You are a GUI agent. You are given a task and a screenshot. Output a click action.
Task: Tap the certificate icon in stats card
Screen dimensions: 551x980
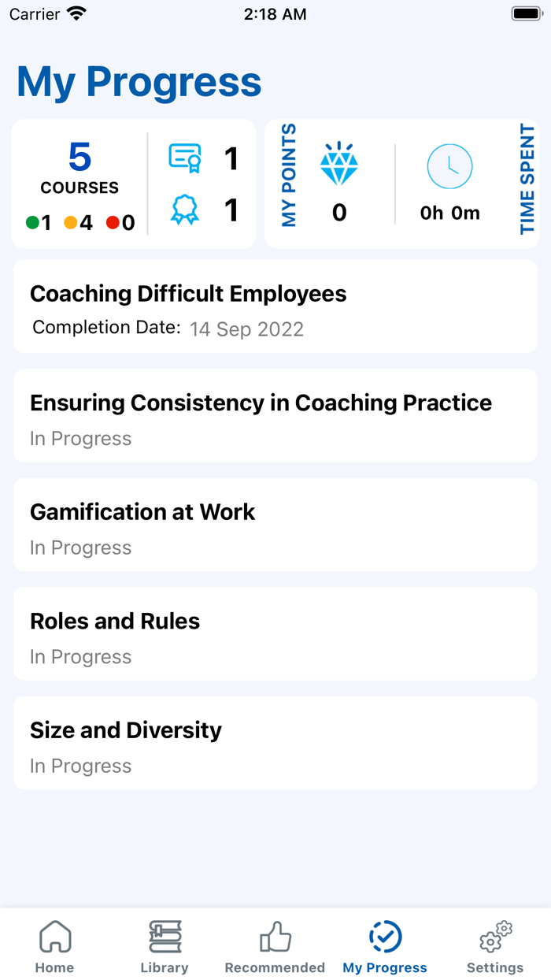[x=185, y=158]
